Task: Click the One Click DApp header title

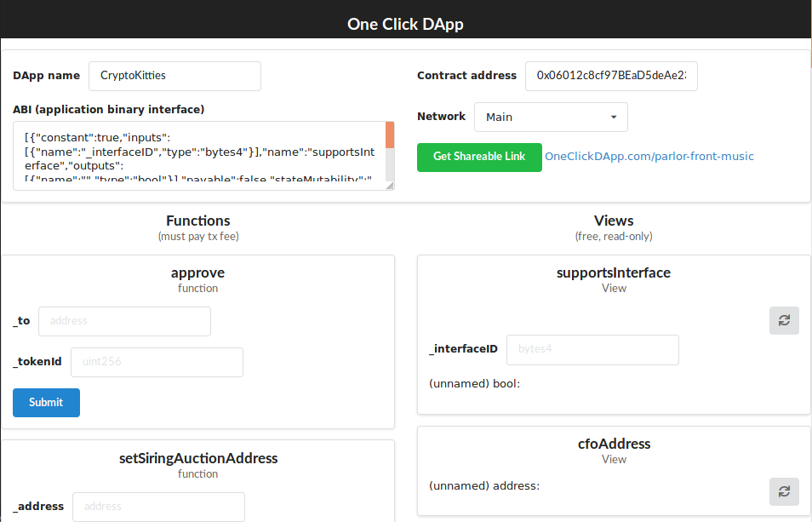Action: coord(405,24)
